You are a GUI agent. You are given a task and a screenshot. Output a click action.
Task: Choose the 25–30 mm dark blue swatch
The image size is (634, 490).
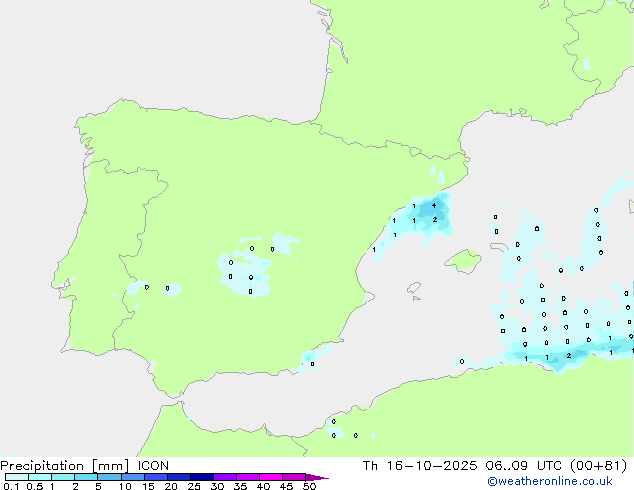pyautogui.click(x=202, y=477)
